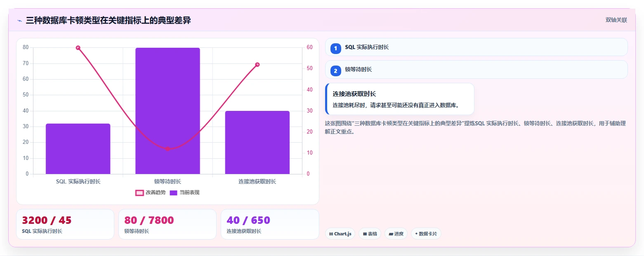Click the Chart.js tag
This screenshot has height=256, width=644.
coord(340,234)
